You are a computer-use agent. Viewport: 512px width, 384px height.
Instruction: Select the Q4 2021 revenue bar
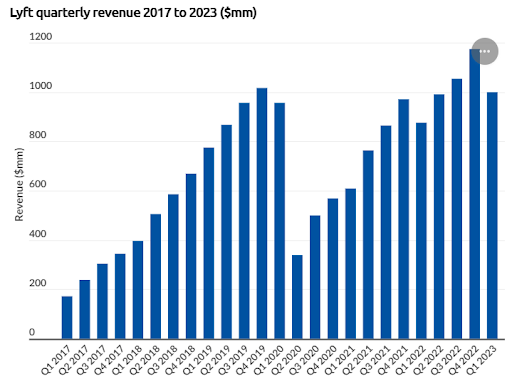[x=404, y=219]
